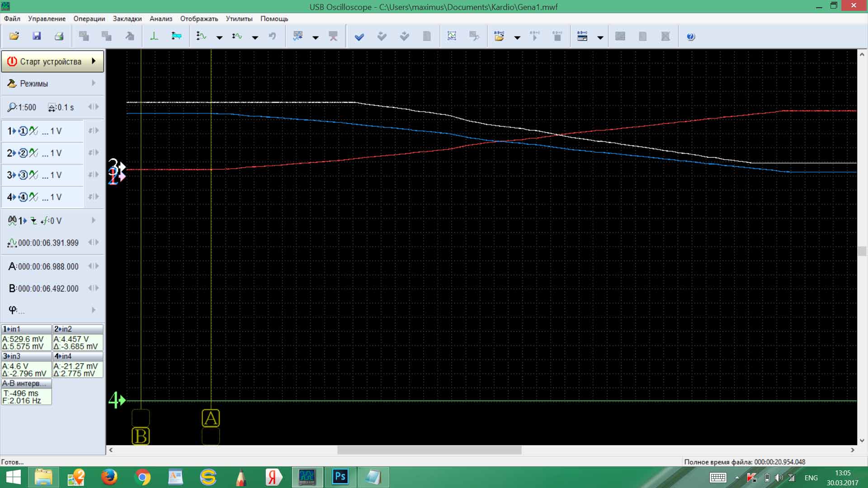The height and width of the screenshot is (488, 868).
Task: Click the time position 000:00:06.391.999 row
Action: [43, 243]
